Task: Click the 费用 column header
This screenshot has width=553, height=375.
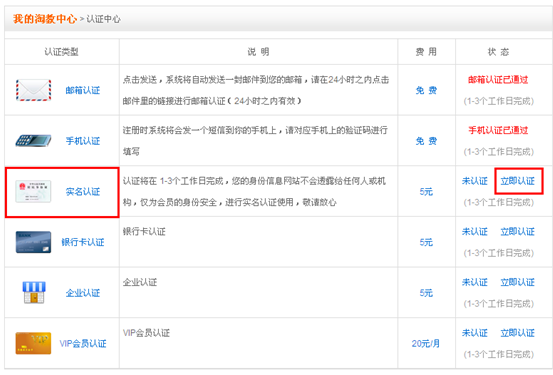Action: point(426,52)
